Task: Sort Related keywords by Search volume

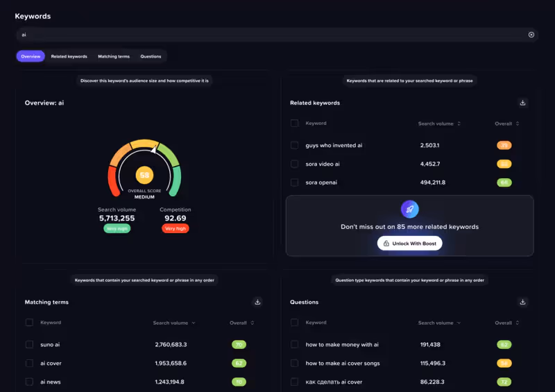Action: [x=439, y=123]
